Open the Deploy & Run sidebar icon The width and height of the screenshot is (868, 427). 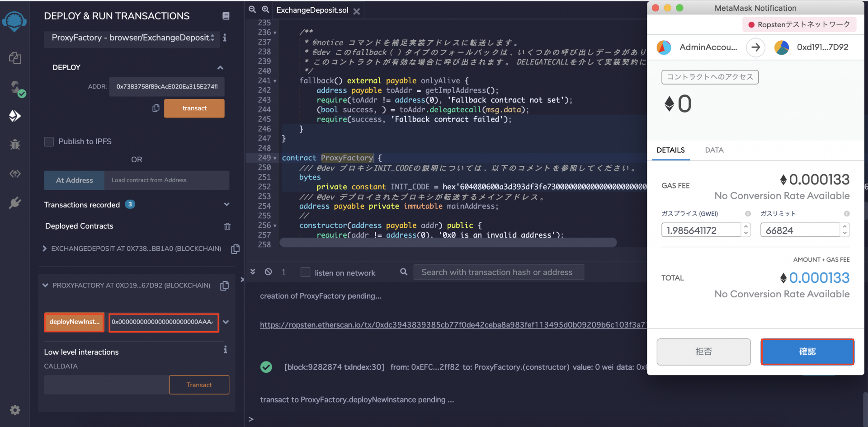pyautogui.click(x=15, y=116)
